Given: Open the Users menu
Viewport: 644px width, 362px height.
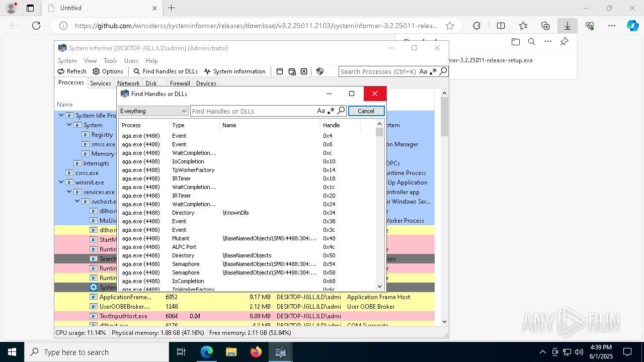Looking at the screenshot, I should click(x=131, y=60).
